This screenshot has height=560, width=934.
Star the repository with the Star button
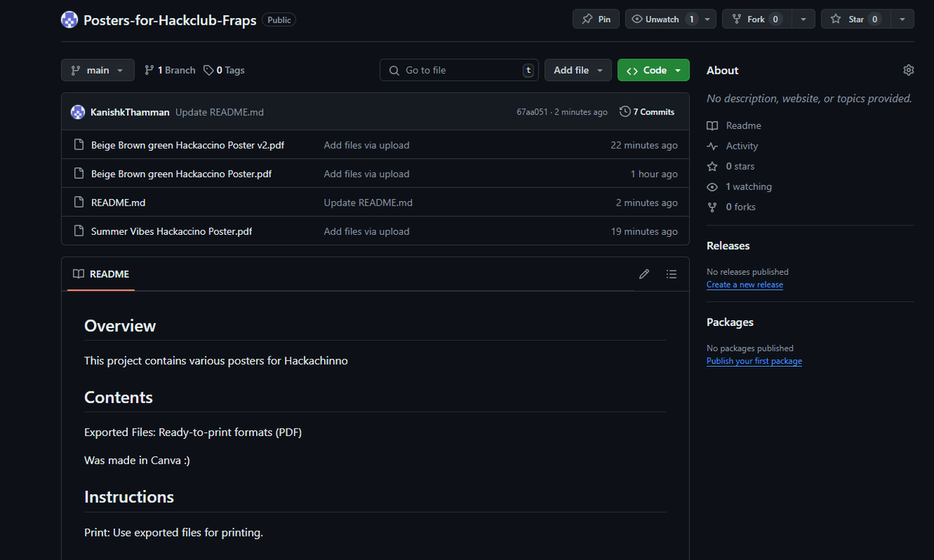tap(856, 19)
